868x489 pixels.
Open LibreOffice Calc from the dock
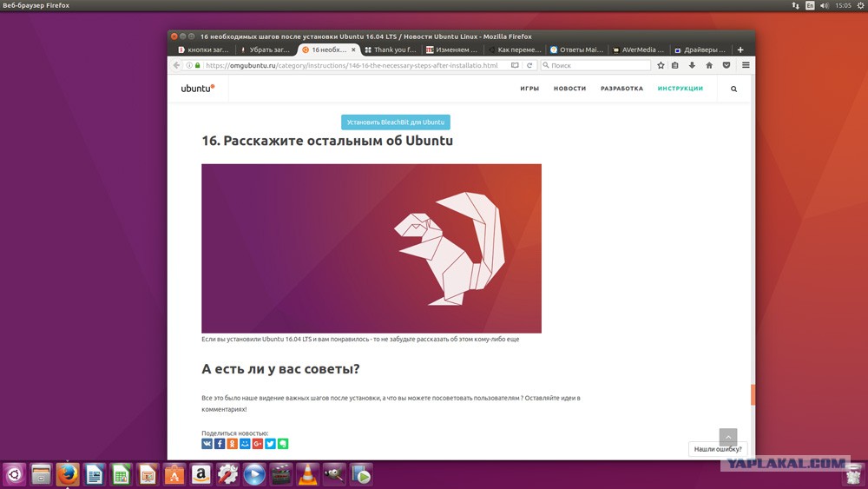coord(121,474)
